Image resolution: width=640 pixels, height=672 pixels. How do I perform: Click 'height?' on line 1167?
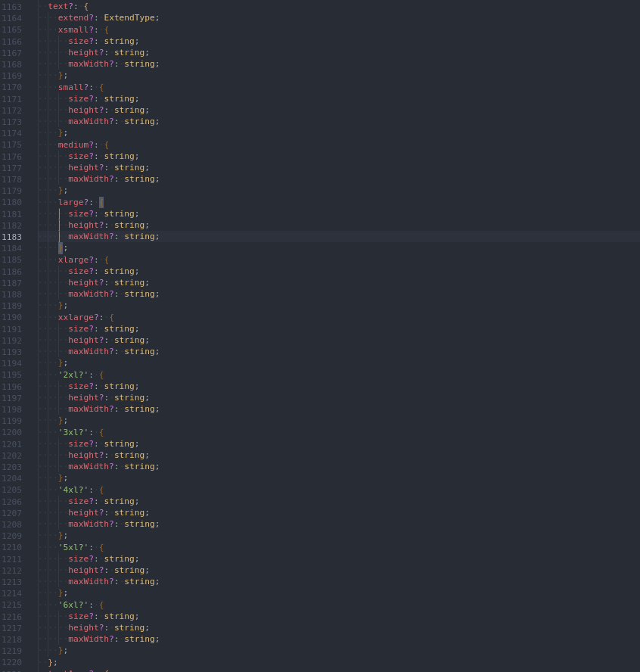(86, 53)
